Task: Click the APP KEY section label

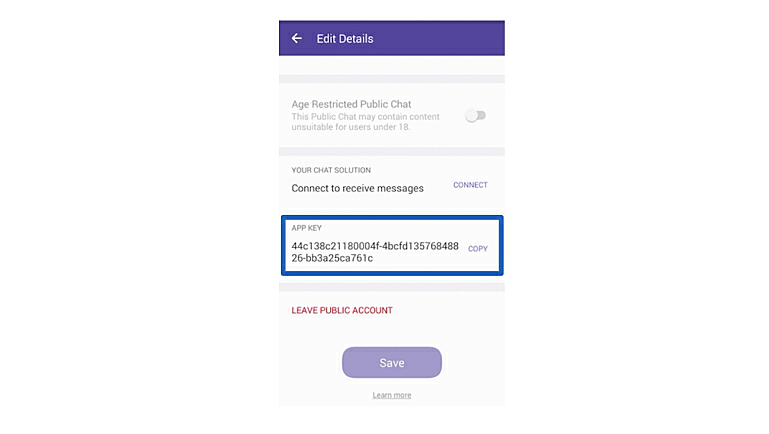Action: tap(307, 228)
